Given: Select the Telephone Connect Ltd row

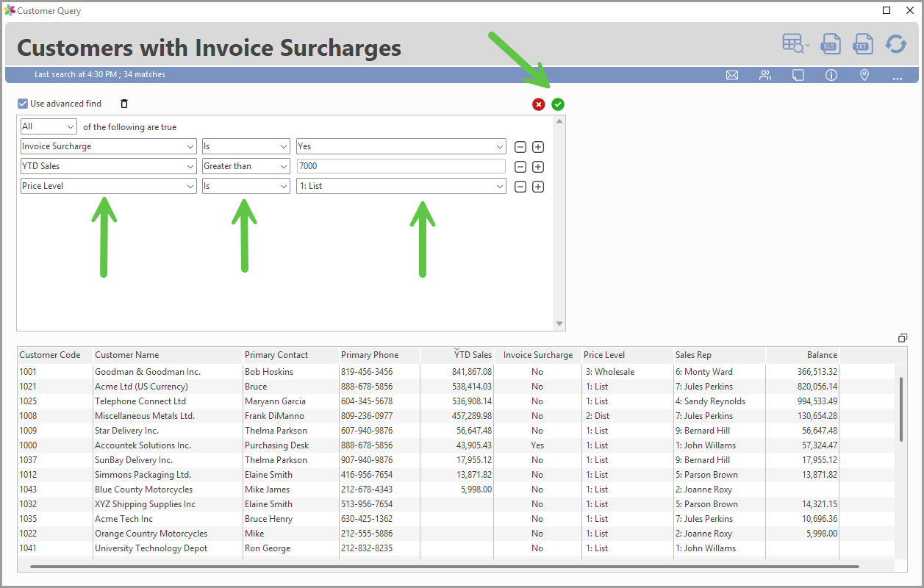Looking at the screenshot, I should pos(456,401).
